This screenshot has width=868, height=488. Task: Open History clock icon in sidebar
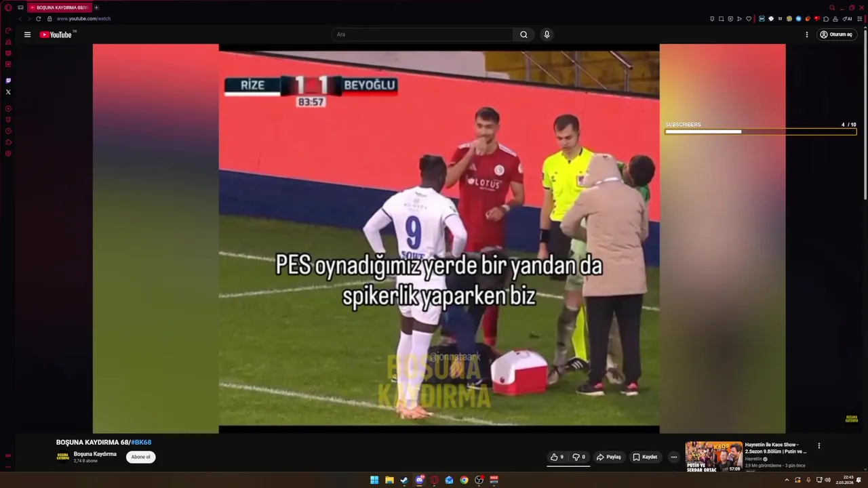pyautogui.click(x=8, y=131)
